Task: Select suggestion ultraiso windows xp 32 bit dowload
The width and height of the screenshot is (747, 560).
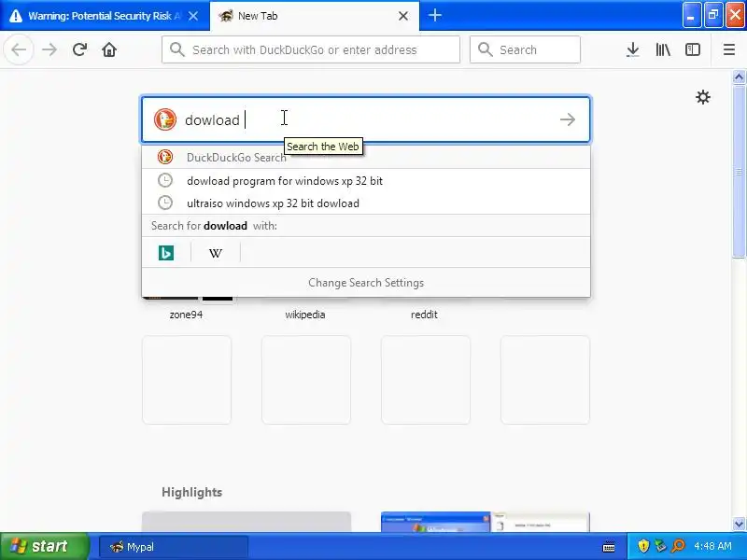Action: (x=366, y=203)
